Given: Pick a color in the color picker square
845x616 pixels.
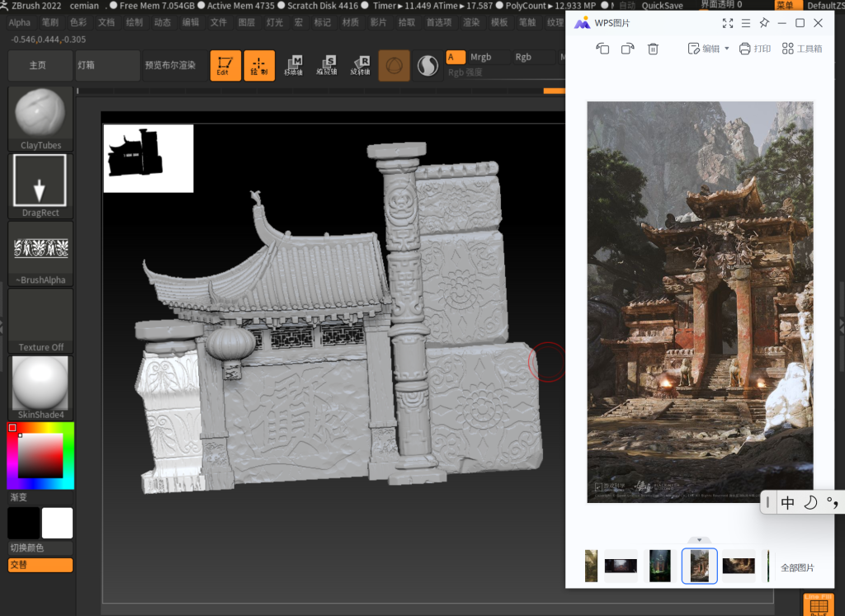Looking at the screenshot, I should tap(40, 456).
